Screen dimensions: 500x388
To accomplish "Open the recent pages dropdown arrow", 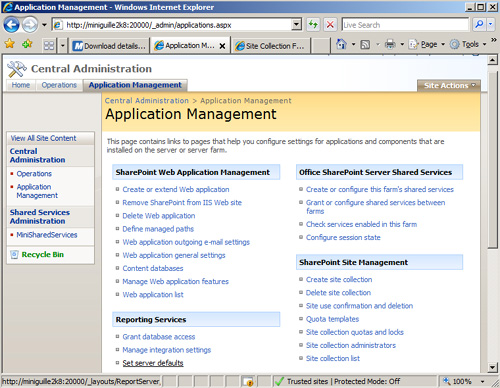I will coord(44,25).
